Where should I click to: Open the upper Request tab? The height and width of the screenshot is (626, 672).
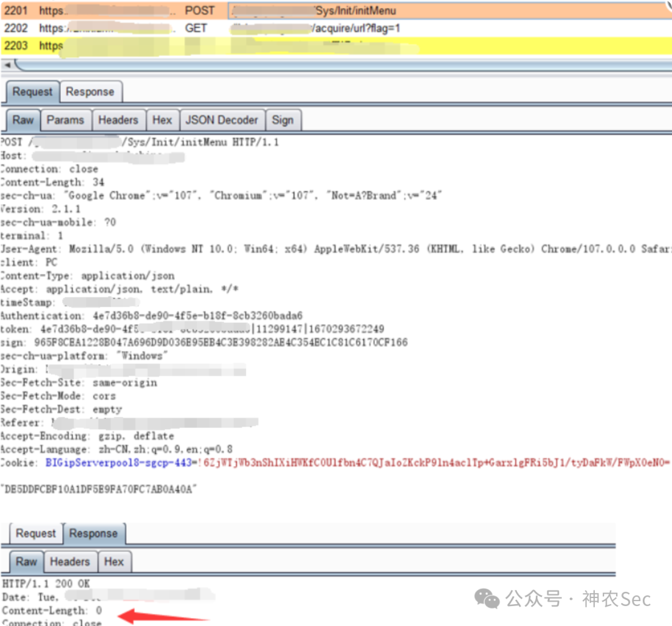[x=32, y=91]
